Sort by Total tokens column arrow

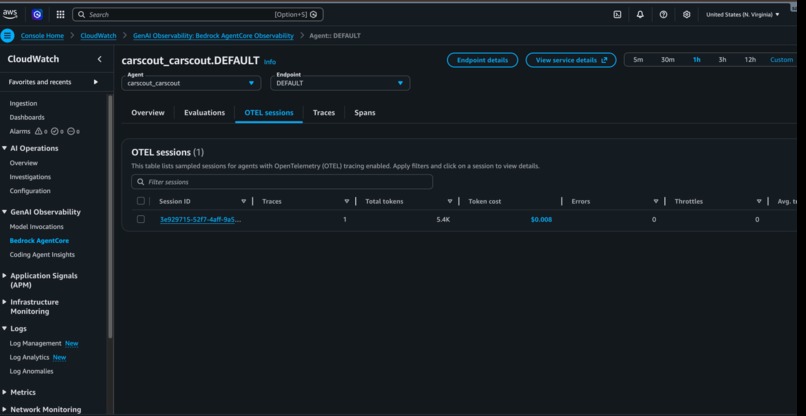pyautogui.click(x=450, y=202)
